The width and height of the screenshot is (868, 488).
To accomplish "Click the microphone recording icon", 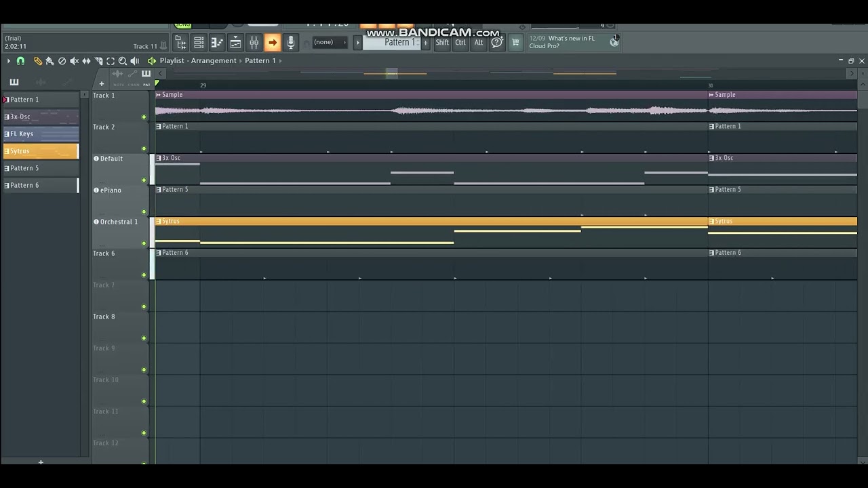I will point(291,43).
